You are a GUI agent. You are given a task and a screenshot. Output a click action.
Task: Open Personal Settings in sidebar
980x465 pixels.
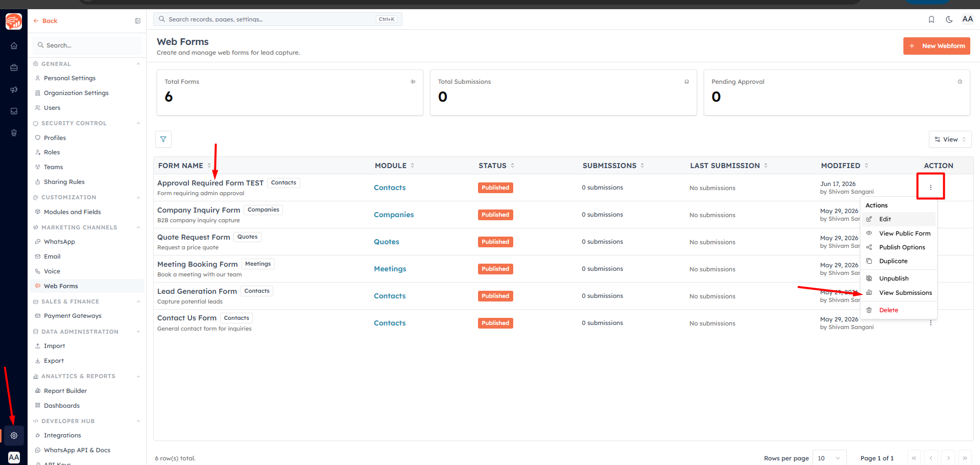coord(70,78)
